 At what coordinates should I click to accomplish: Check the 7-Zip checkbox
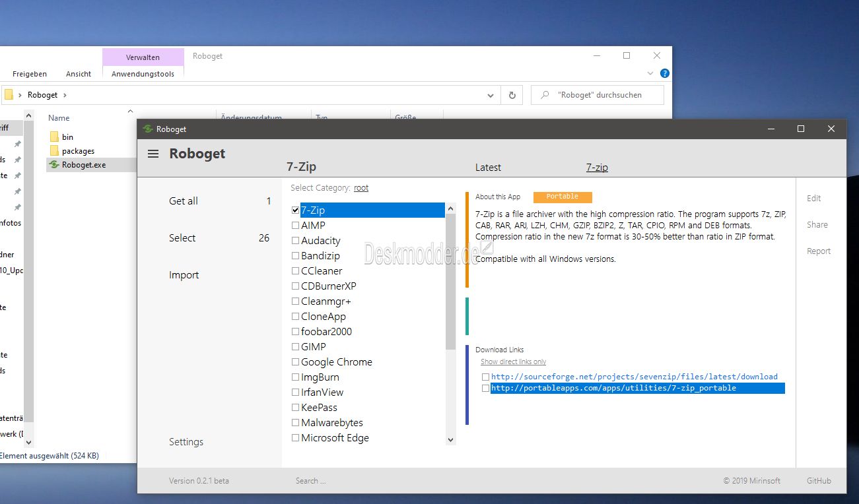295,210
